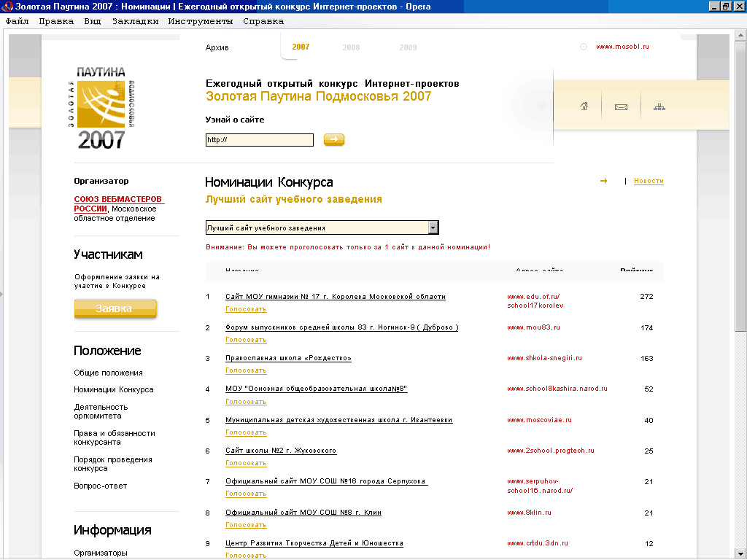Open the sitemap icon in the header
This screenshot has height=560, width=747.
(659, 107)
